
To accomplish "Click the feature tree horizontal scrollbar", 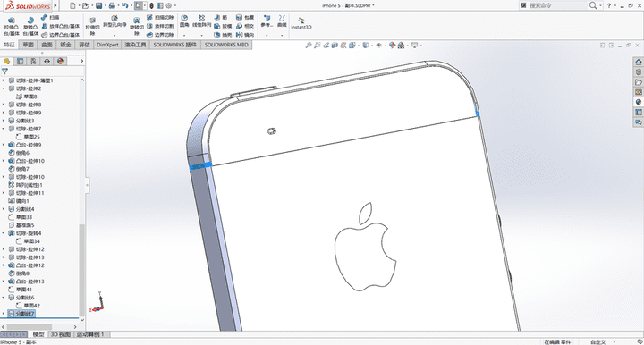I will 29,326.
